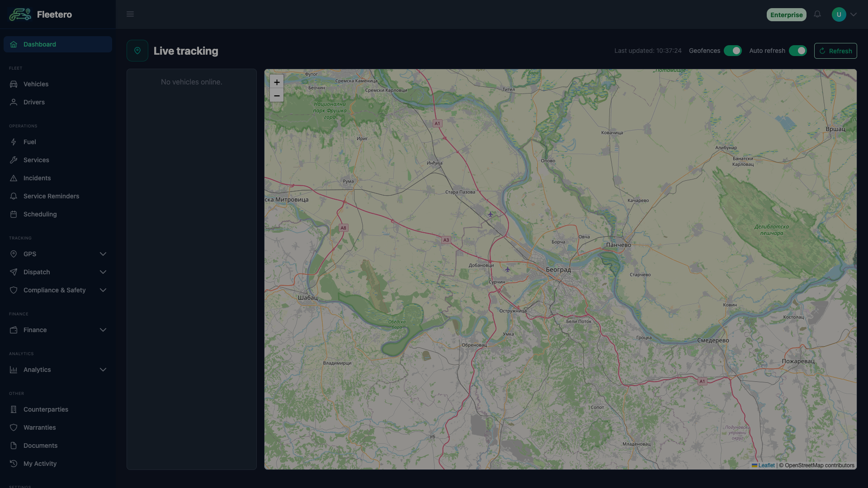868x488 pixels.
Task: Expand the Finance submenu chevron
Action: 103,330
